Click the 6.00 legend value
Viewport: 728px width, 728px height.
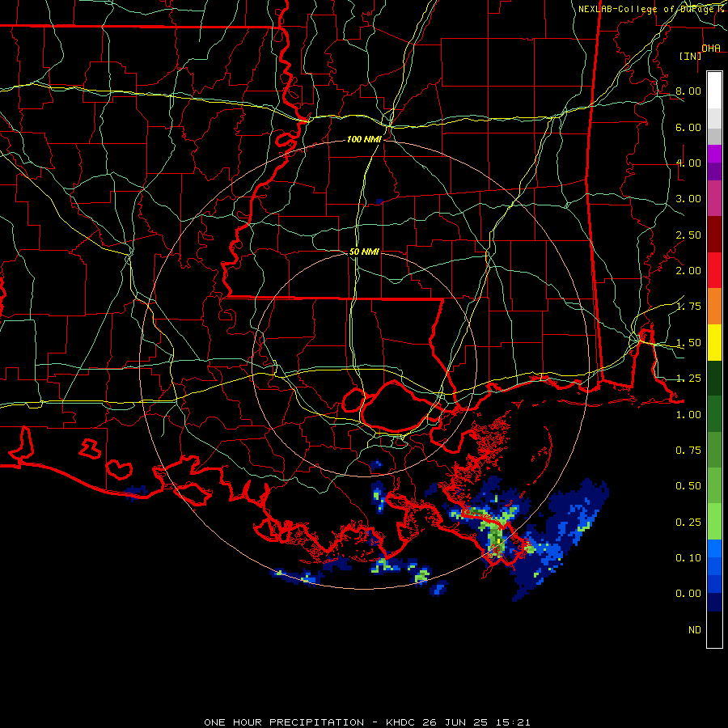(688, 127)
